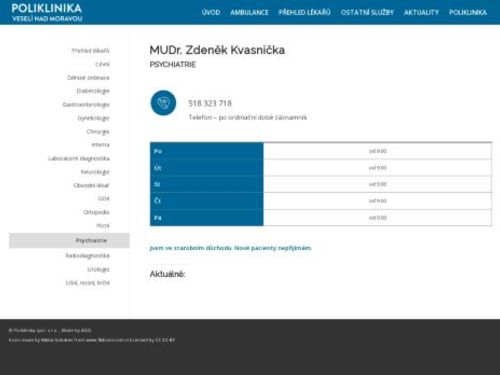
Task: Click the 'od 9:00' time in the Čt row
Action: pyautogui.click(x=377, y=201)
